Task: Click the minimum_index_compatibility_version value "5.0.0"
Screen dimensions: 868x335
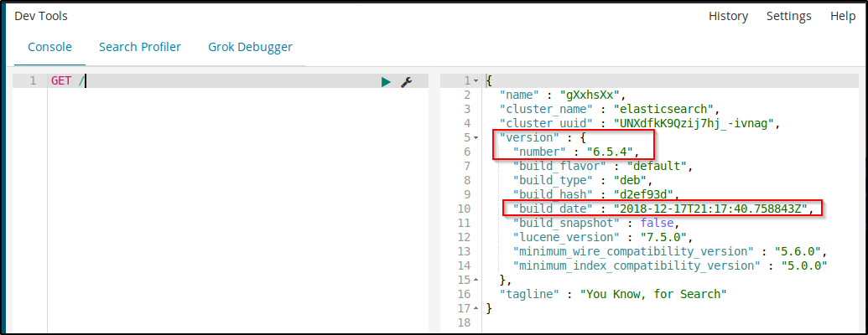Action: point(803,265)
